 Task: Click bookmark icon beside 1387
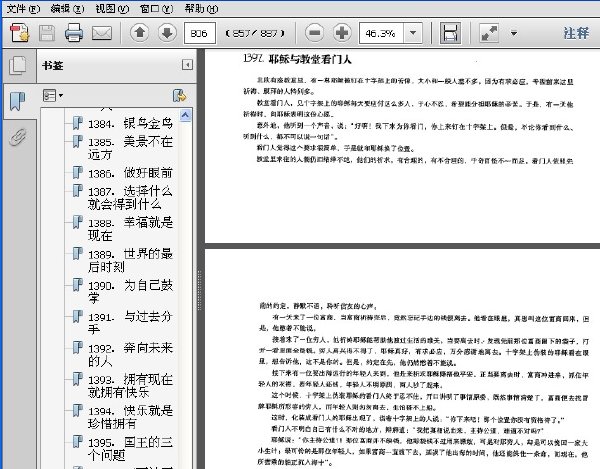click(x=78, y=191)
